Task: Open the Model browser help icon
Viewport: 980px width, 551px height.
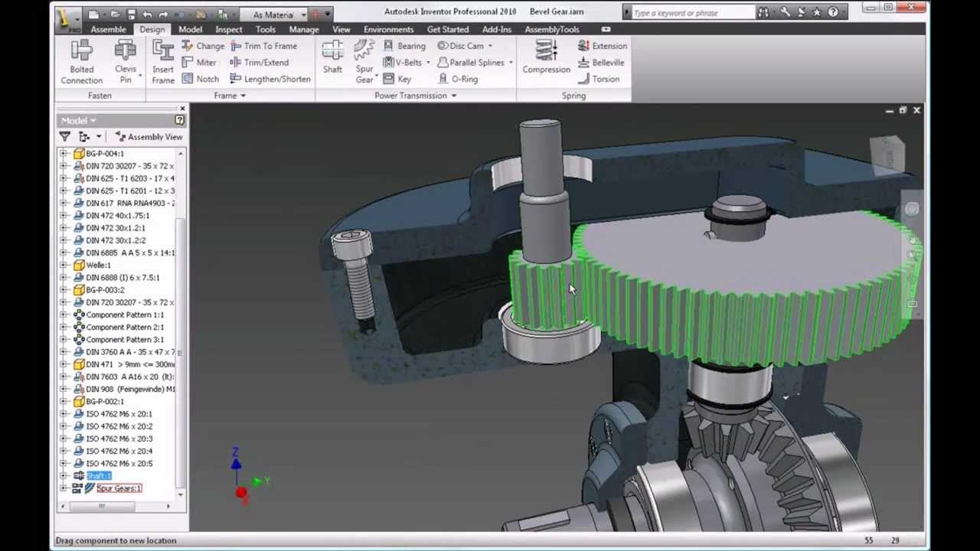Action: [180, 120]
